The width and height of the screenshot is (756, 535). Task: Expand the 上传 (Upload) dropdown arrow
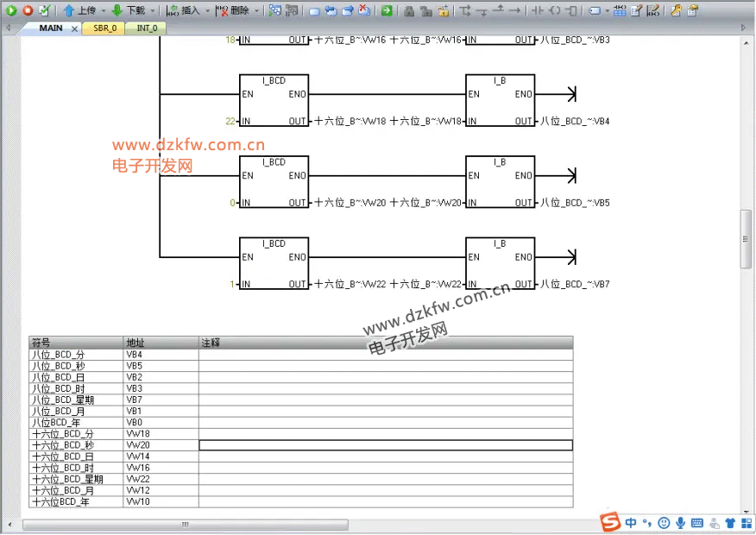104,10
